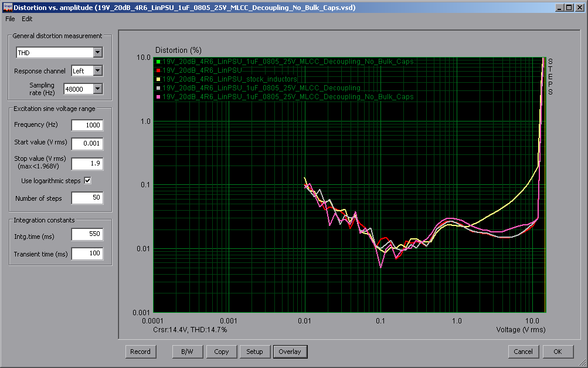Click the yellow stock_inductors legend swatch

158,79
